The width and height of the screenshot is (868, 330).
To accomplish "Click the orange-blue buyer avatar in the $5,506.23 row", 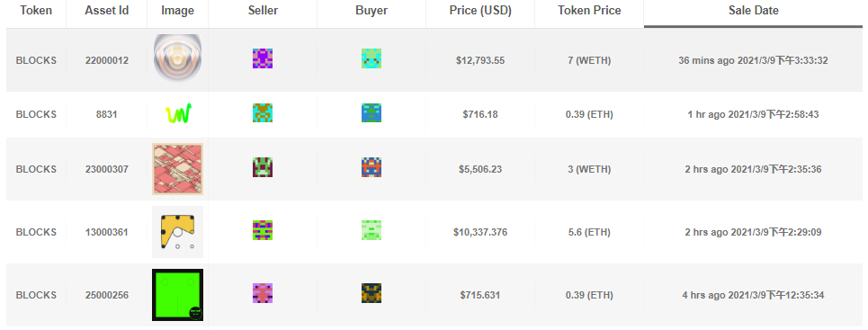I will pyautogui.click(x=371, y=167).
